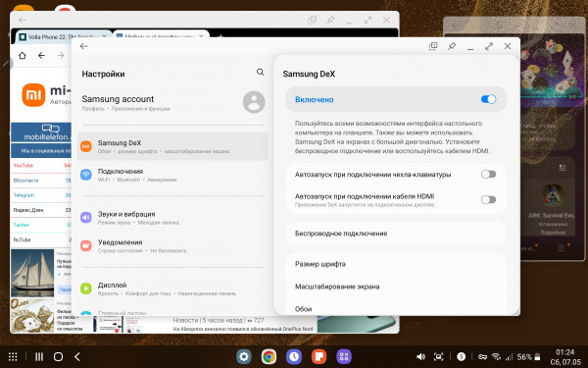The height and width of the screenshot is (368, 588).
Task: Open Масштабирование экрана option
Action: [x=396, y=287]
